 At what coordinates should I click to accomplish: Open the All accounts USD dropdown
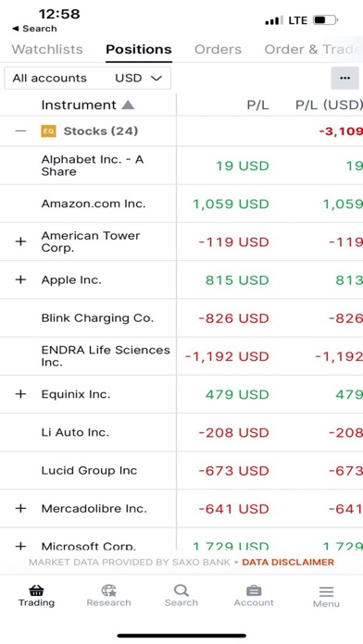pyautogui.click(x=88, y=78)
